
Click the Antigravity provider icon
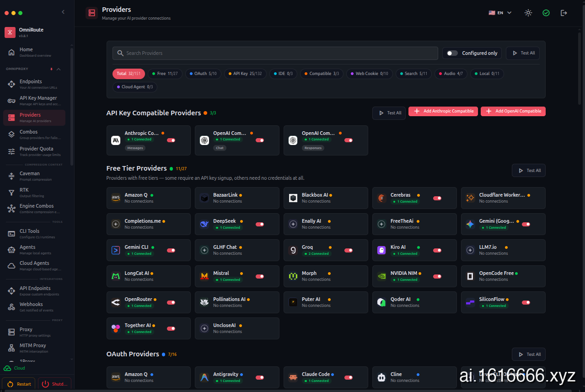pyautogui.click(x=204, y=377)
